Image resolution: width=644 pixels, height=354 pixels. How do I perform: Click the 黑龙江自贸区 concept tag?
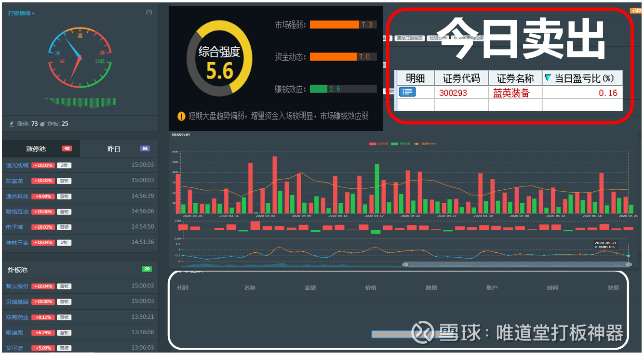[x=409, y=38]
